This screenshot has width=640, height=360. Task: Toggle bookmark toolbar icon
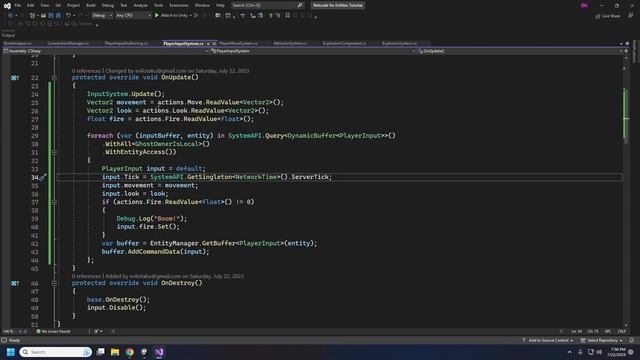tap(287, 16)
